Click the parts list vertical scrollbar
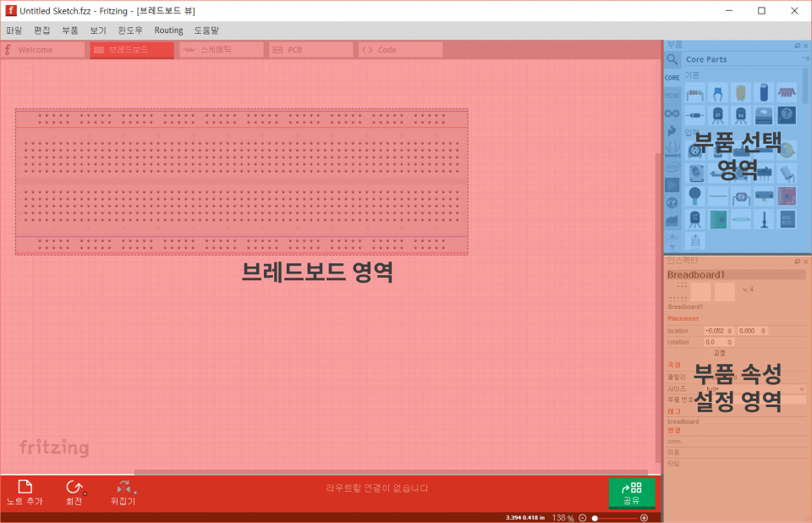The height and width of the screenshot is (523, 812). (805, 85)
